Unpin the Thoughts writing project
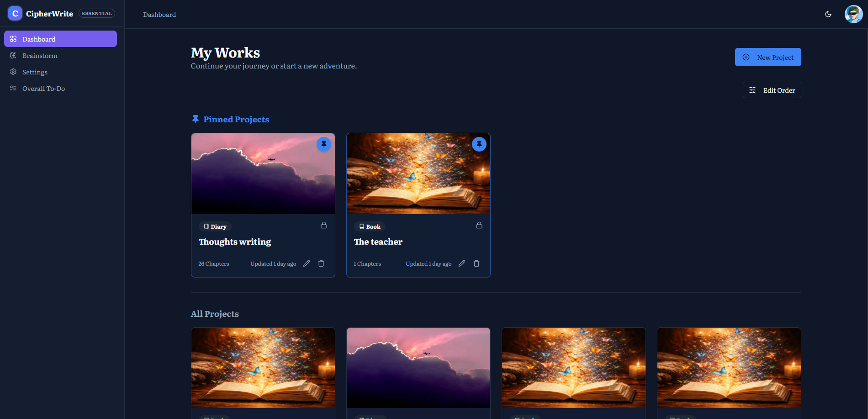The image size is (868, 419). coord(323,144)
